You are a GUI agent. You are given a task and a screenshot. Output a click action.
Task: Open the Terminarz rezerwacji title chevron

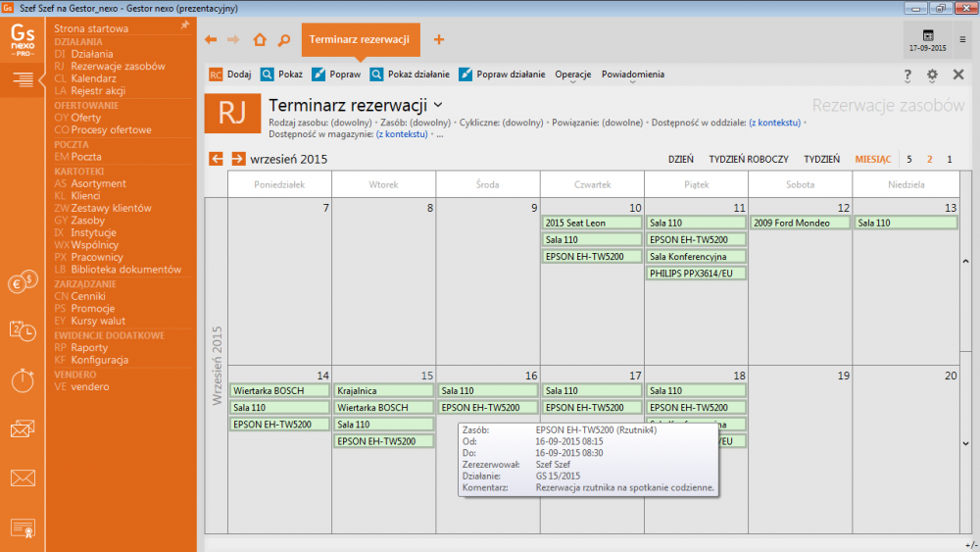(438, 104)
